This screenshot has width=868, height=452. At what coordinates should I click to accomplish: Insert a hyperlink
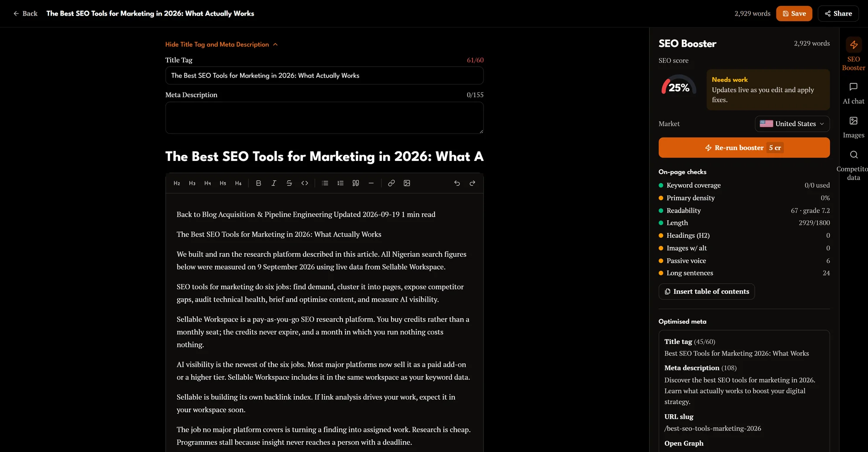[391, 183]
